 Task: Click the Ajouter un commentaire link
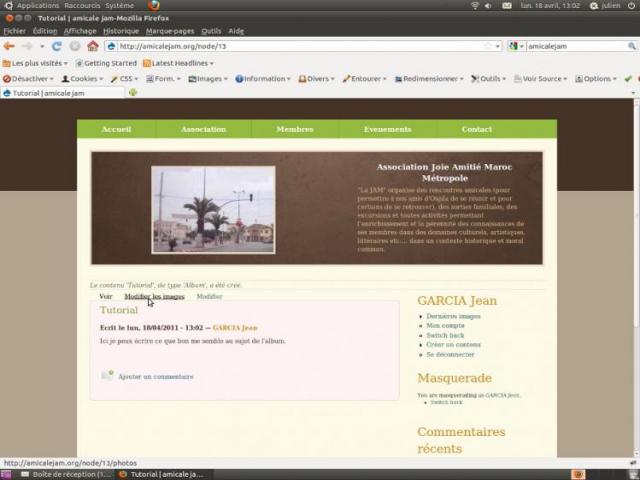pos(155,377)
